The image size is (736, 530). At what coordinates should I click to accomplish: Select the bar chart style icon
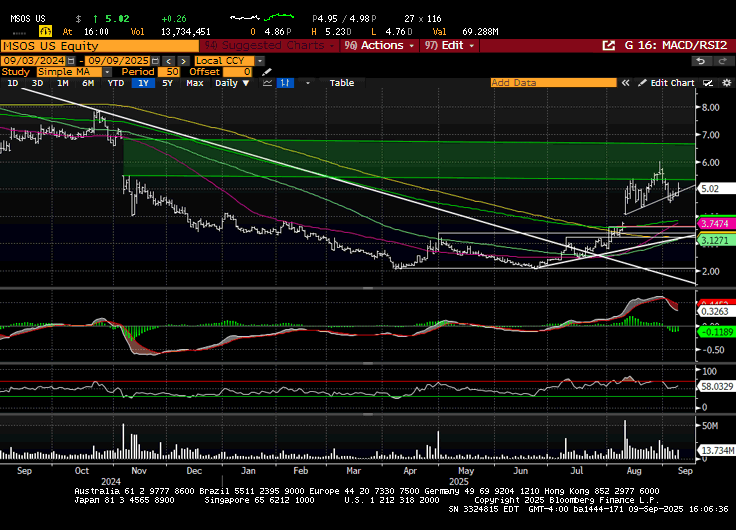pos(285,83)
